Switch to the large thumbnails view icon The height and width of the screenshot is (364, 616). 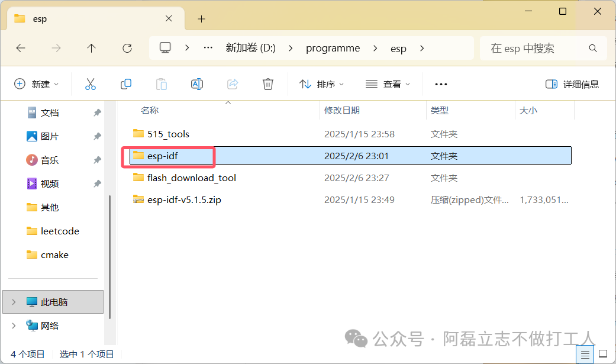click(x=603, y=354)
